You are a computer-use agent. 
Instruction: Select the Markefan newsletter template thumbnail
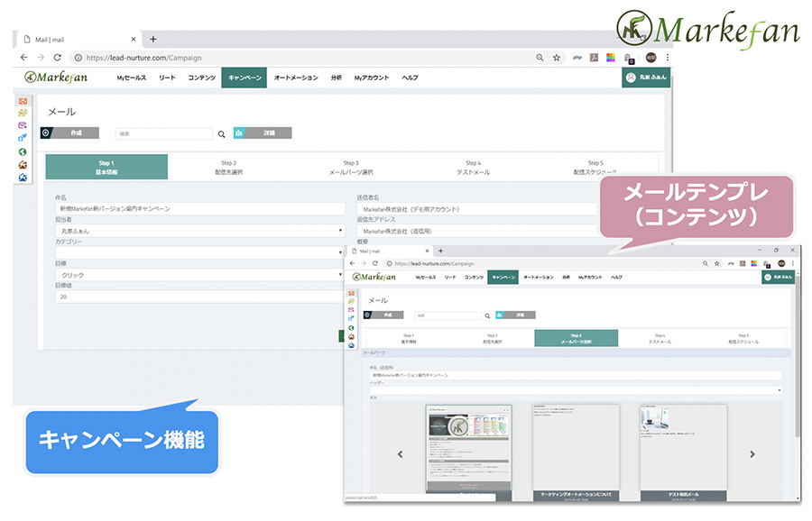pyautogui.click(x=468, y=452)
